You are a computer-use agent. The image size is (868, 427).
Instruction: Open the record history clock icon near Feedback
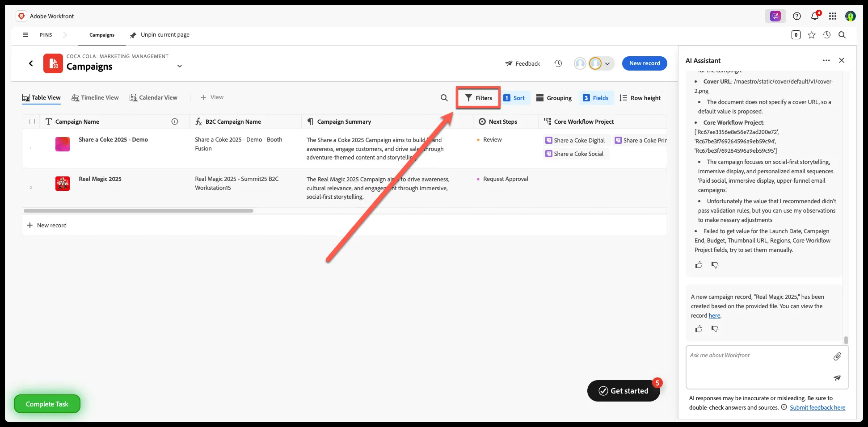click(558, 63)
